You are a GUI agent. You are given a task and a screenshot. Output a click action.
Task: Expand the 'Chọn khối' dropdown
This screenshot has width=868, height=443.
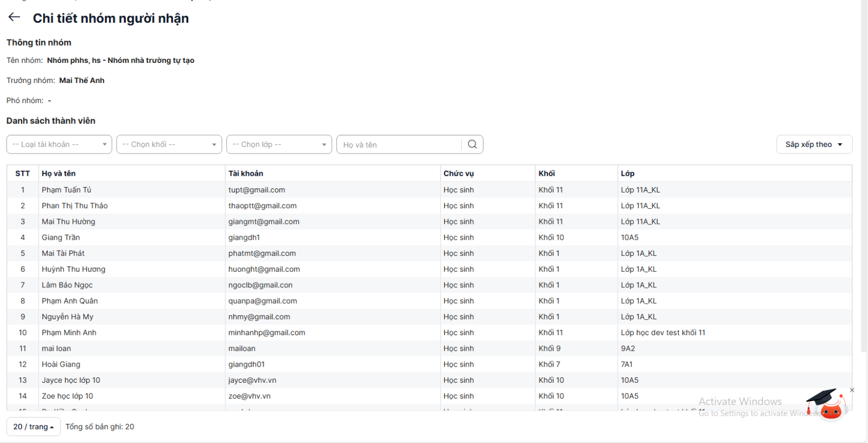coord(169,144)
